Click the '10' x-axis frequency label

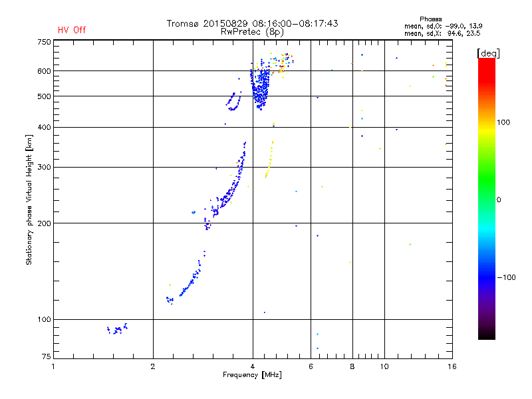point(384,366)
